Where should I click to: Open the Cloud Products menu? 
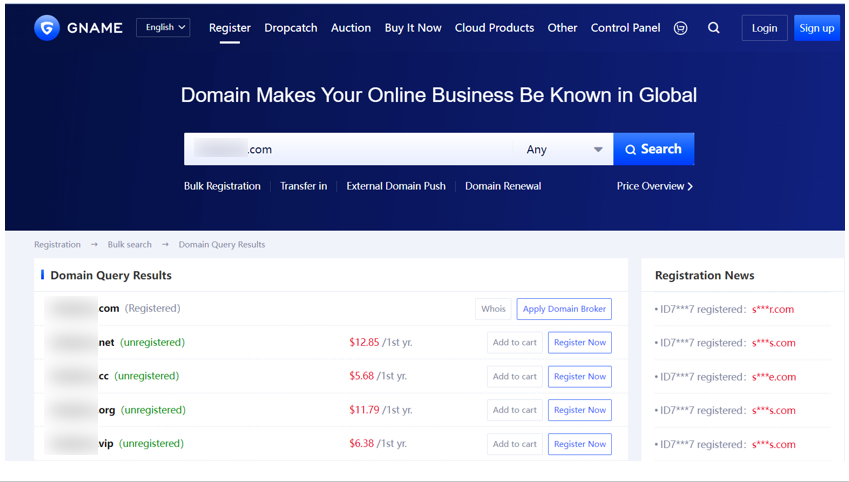494,28
